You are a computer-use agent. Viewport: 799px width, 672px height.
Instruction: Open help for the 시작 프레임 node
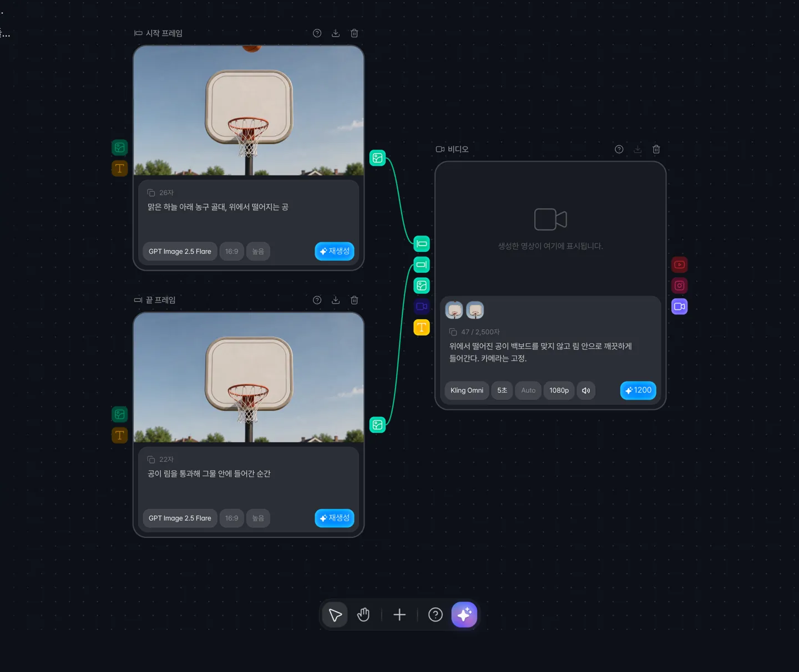click(317, 33)
